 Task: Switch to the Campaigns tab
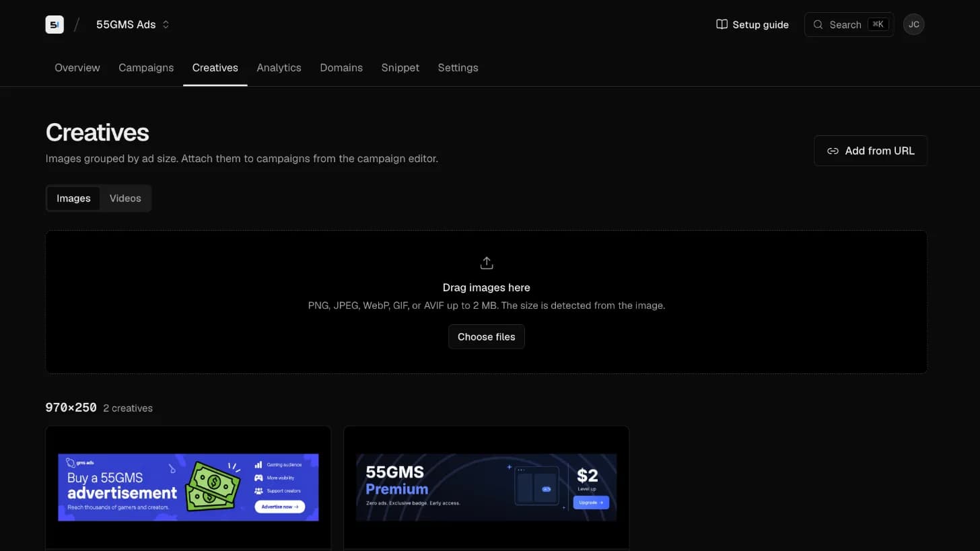pos(146,67)
